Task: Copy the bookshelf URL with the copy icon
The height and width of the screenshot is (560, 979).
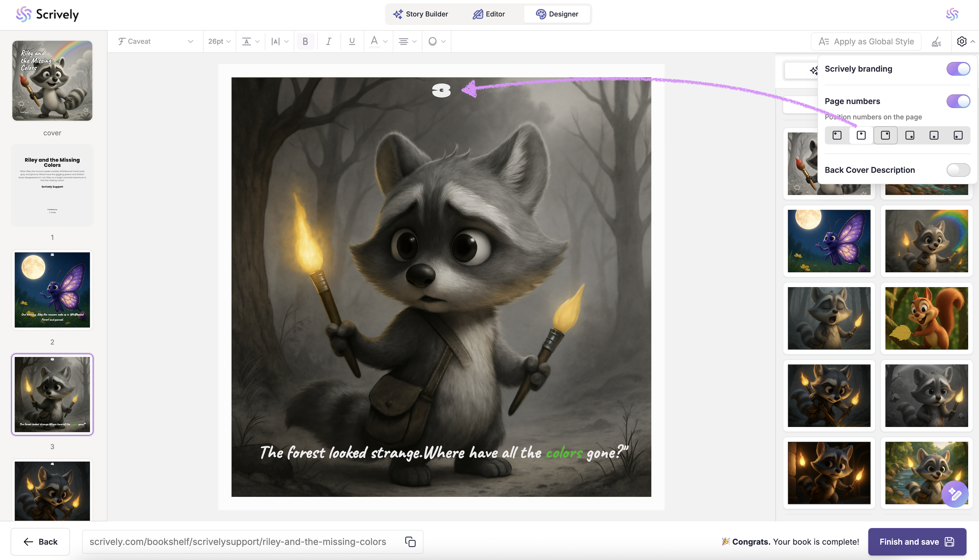Action: (x=410, y=542)
